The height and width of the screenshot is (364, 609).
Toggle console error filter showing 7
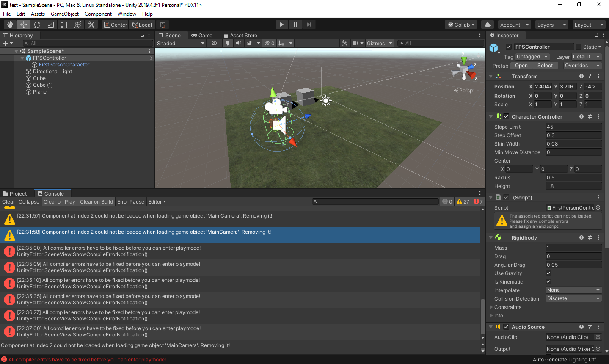(478, 201)
